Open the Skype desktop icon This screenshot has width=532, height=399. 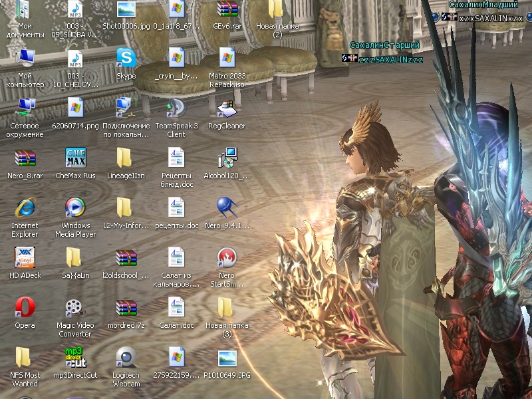point(126,59)
